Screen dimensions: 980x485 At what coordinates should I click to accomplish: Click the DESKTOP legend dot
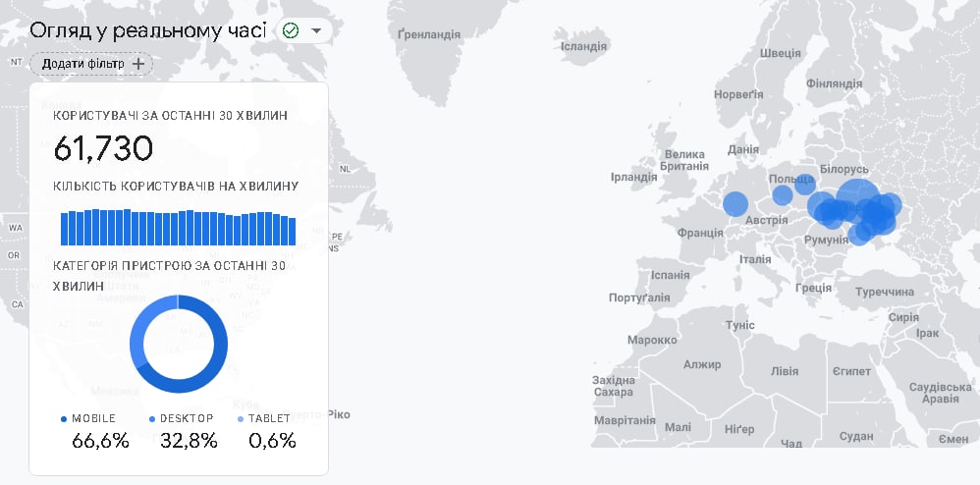pyautogui.click(x=152, y=419)
